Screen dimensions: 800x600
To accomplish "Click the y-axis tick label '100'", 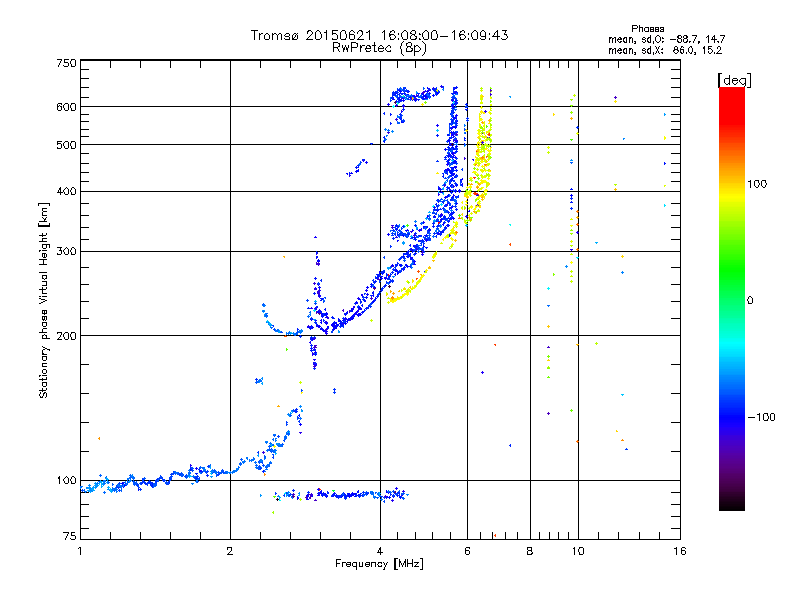I will (66, 481).
